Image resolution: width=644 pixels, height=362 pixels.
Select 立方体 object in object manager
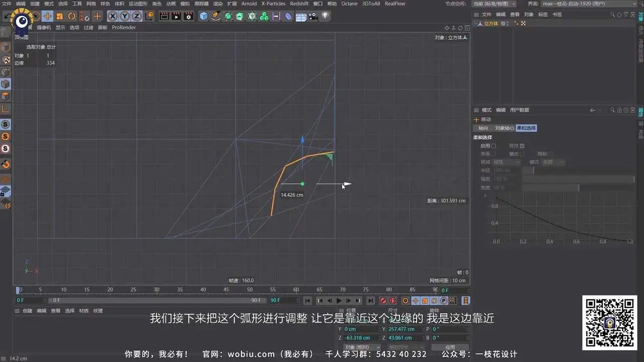point(491,24)
